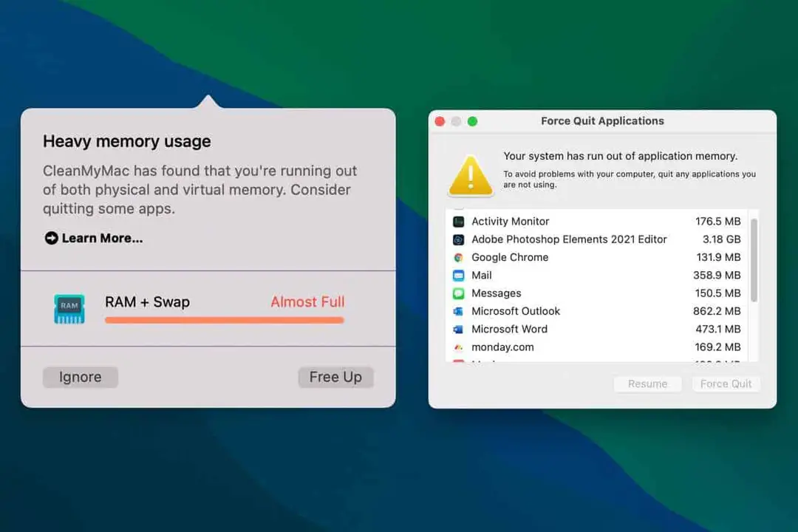Select the Microsoft Word icon
This screenshot has height=532, width=798.
[459, 330]
